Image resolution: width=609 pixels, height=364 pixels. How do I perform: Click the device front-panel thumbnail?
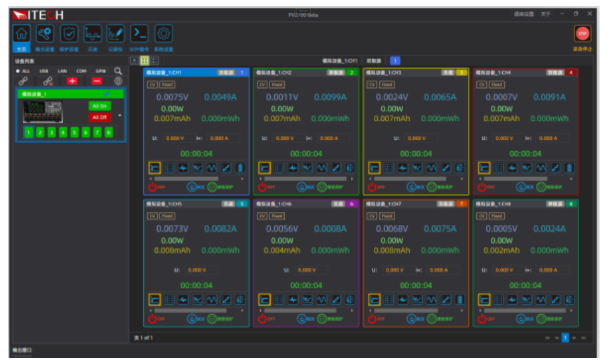pos(43,112)
